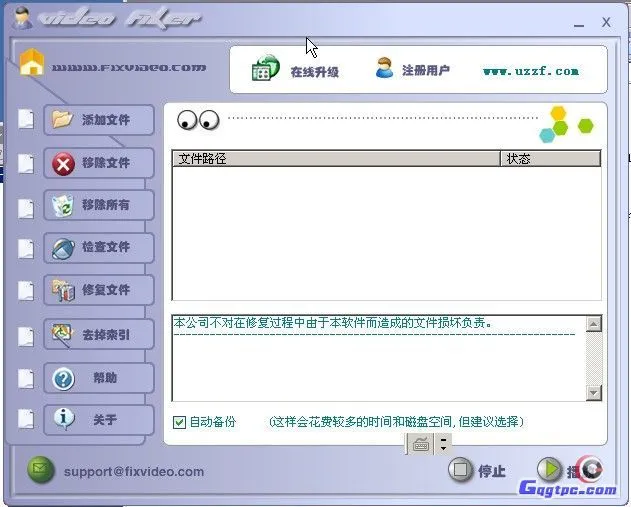Click the message box scrollbar track
Image resolution: width=631 pixels, height=507 pixels.
[594, 358]
